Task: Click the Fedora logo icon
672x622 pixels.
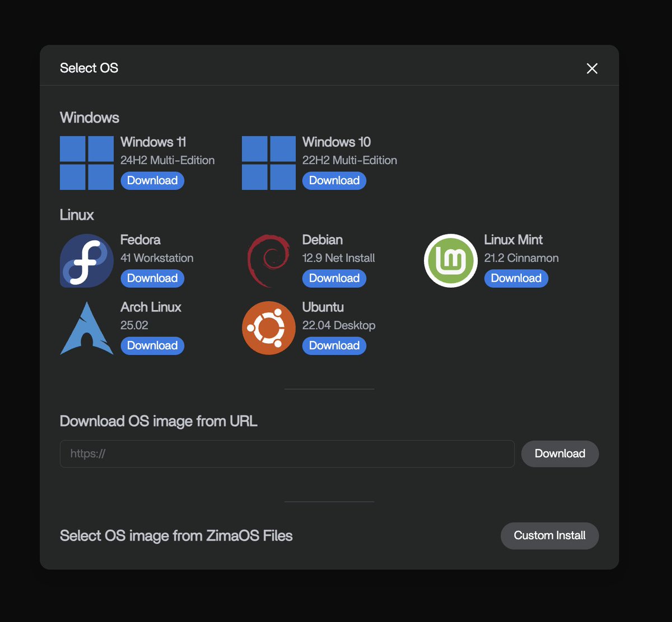Action: (87, 261)
